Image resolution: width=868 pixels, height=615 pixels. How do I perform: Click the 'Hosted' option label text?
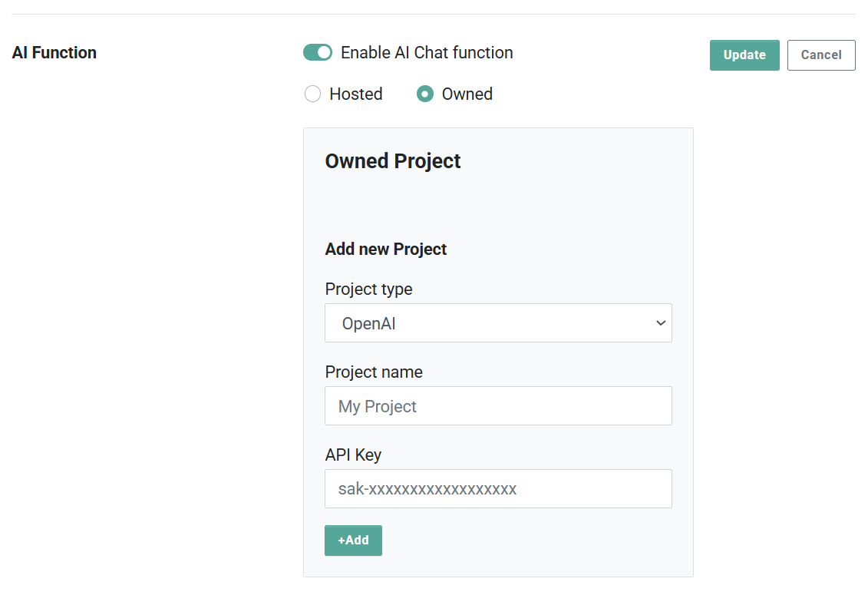[356, 94]
